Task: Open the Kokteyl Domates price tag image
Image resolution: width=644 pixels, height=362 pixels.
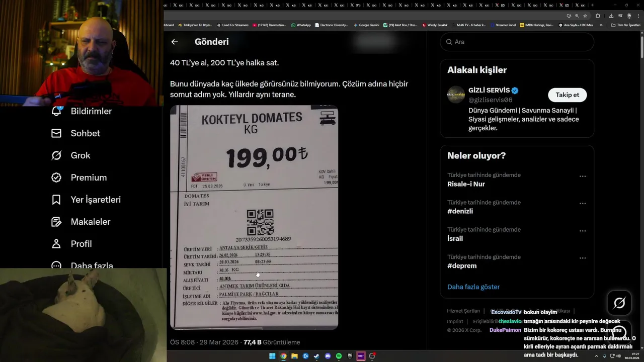Action: click(x=254, y=217)
